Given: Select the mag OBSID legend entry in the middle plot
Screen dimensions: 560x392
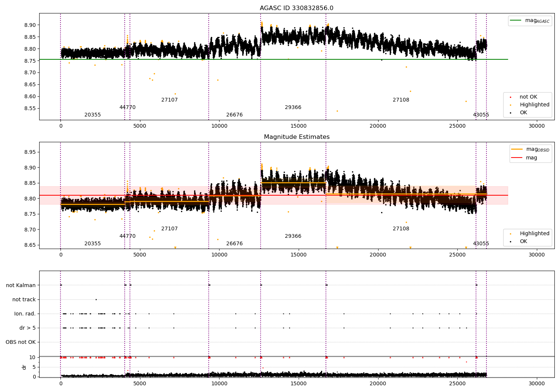Looking at the screenshot, I should pos(530,149).
